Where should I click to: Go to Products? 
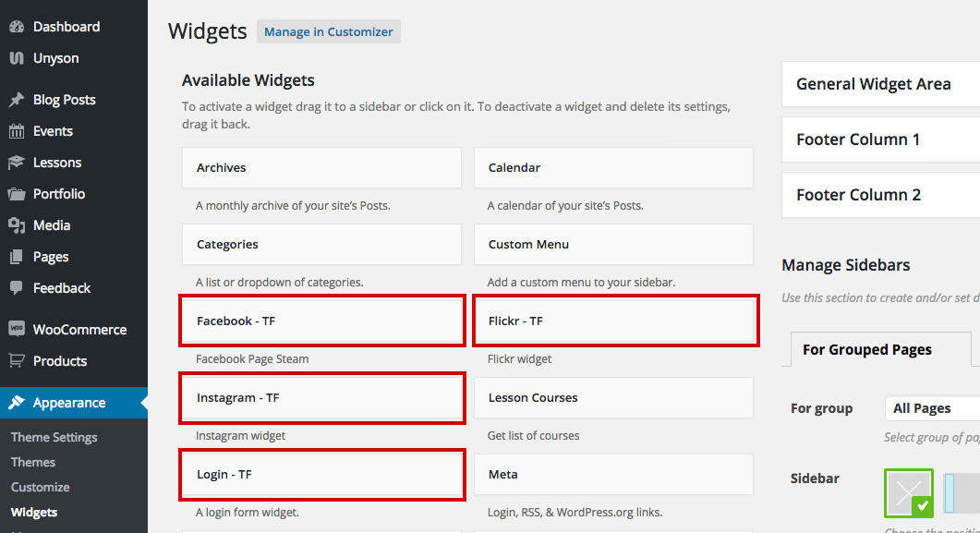point(59,360)
